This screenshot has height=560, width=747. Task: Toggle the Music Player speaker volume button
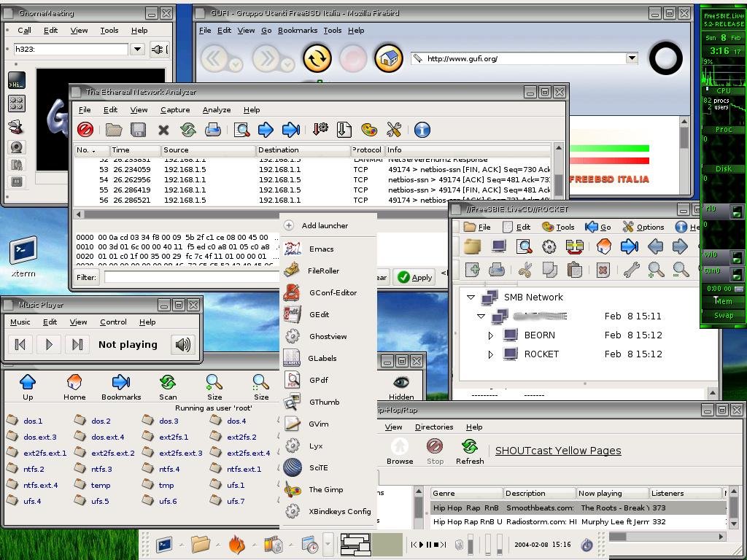coord(183,344)
